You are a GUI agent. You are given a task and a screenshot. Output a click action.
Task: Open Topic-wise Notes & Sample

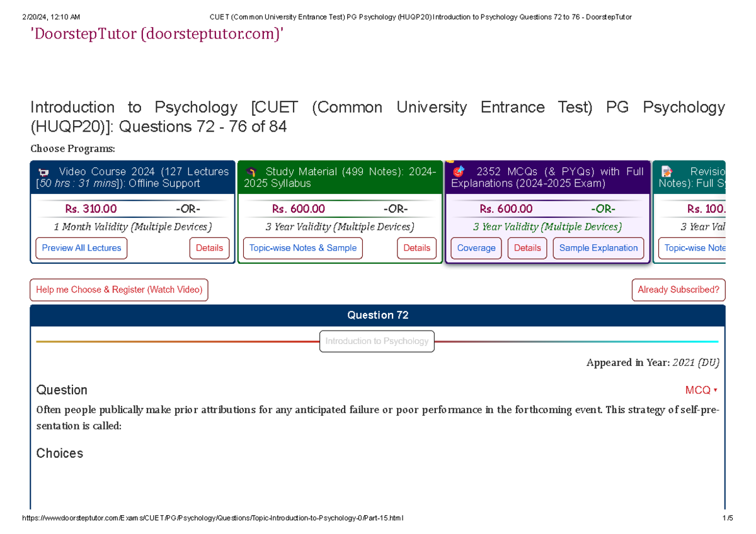(x=302, y=248)
